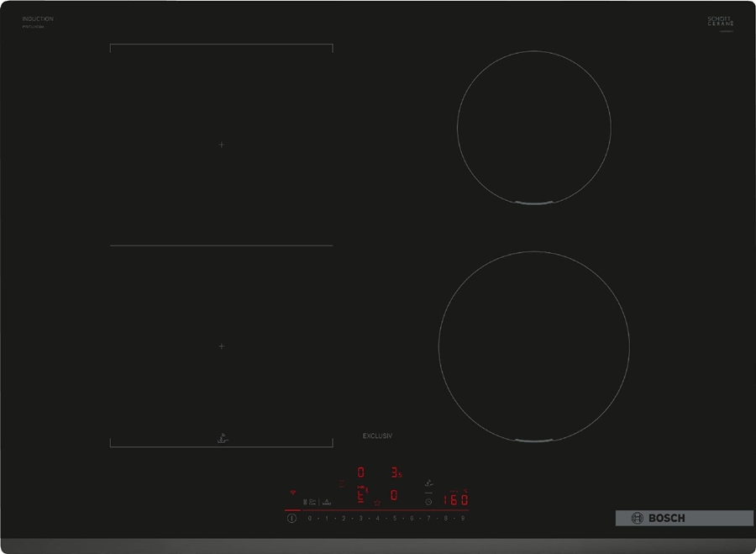
Task: Tap the upper left flex zone cross
Action: click(222, 145)
